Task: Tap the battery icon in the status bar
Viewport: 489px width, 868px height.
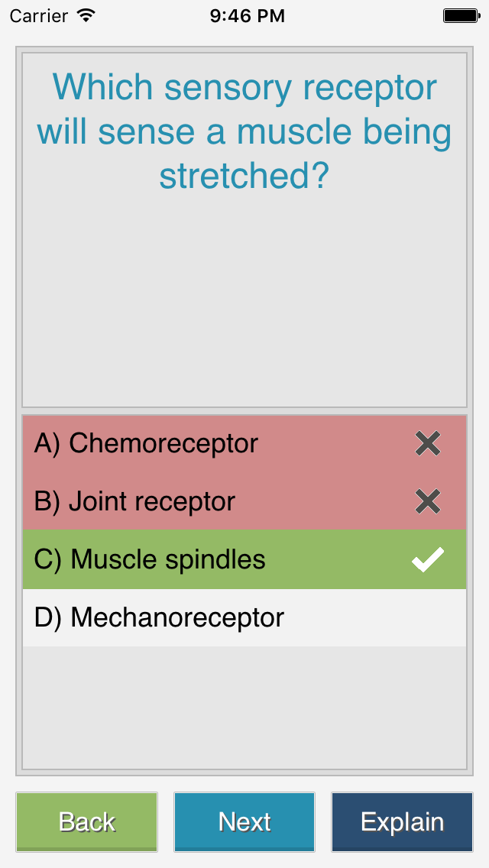Action: click(461, 15)
